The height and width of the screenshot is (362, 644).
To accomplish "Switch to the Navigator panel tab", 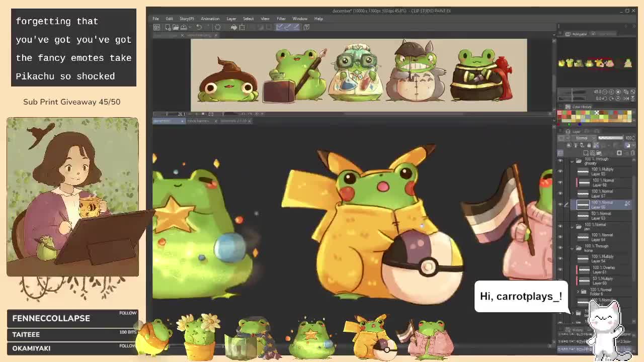I will [577, 34].
